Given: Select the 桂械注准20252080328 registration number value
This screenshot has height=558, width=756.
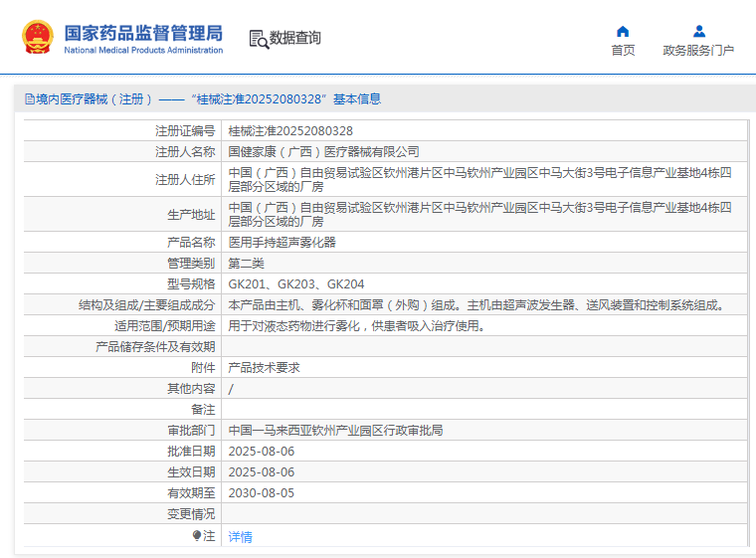Looking at the screenshot, I should pos(290,131).
